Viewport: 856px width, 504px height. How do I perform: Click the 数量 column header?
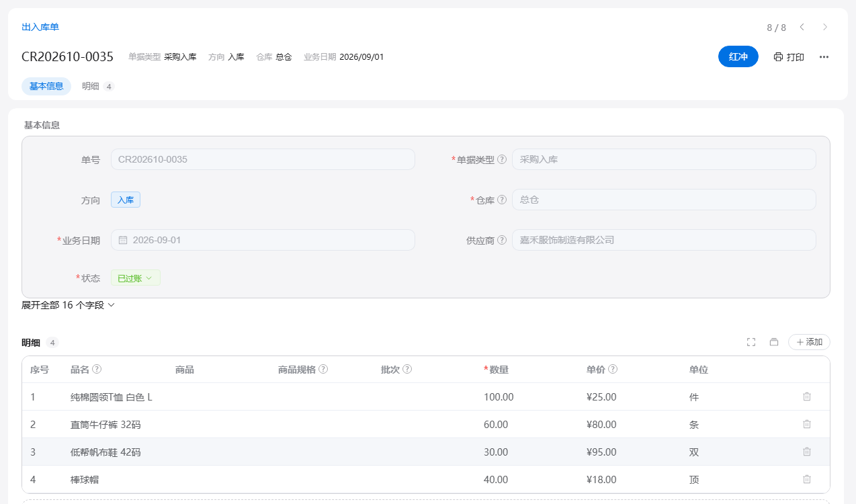tap(499, 370)
